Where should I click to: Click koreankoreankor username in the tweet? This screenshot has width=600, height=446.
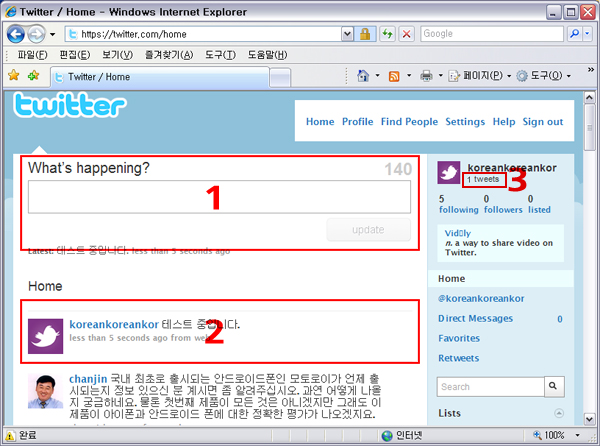click(x=114, y=324)
